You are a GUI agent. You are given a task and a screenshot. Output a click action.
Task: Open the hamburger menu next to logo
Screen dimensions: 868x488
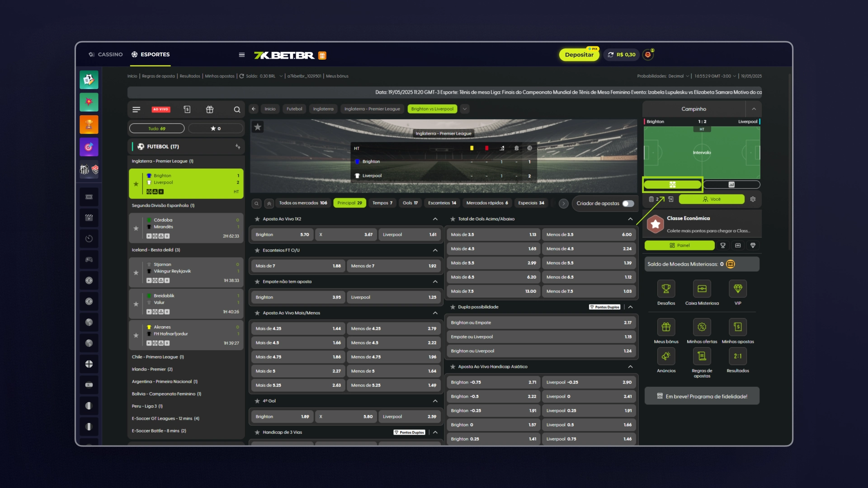242,55
